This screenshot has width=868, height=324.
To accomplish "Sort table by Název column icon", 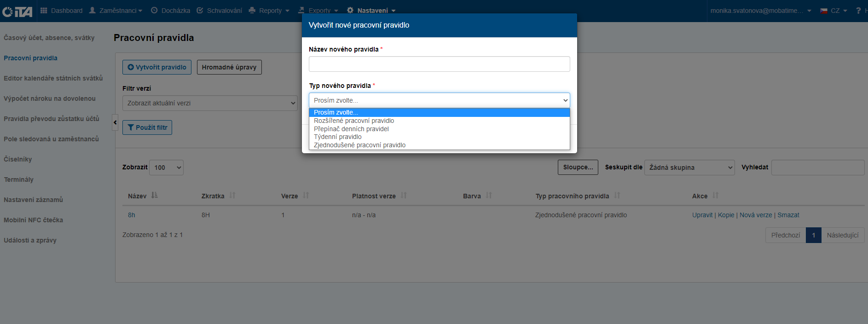I will tap(154, 196).
